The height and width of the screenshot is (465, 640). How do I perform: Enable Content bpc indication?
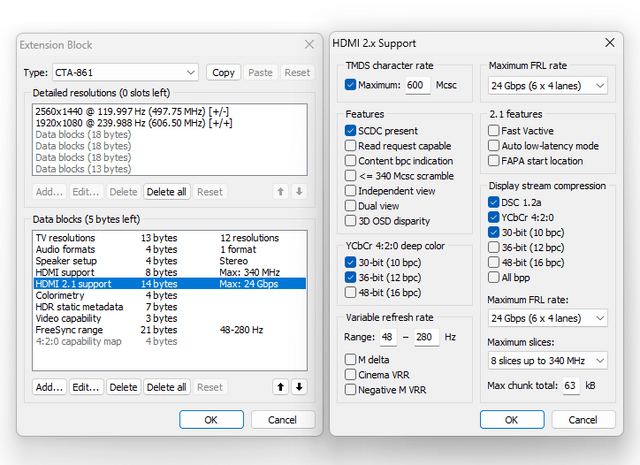[x=350, y=161]
